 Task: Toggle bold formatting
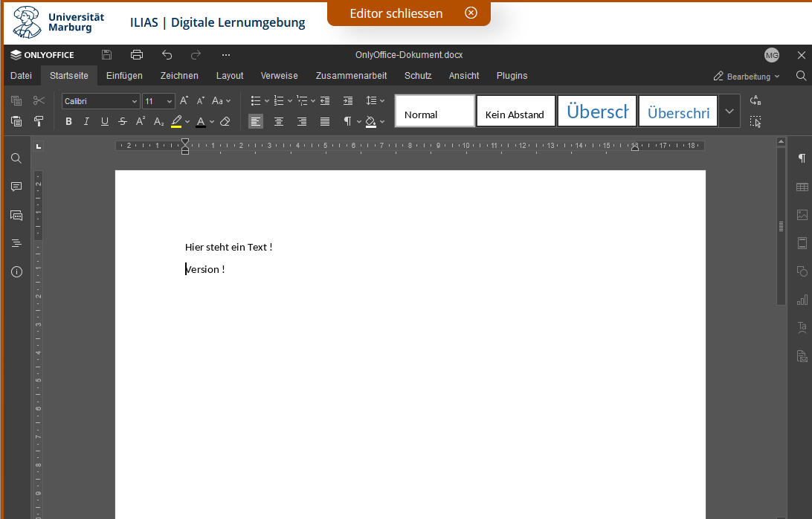click(x=68, y=121)
